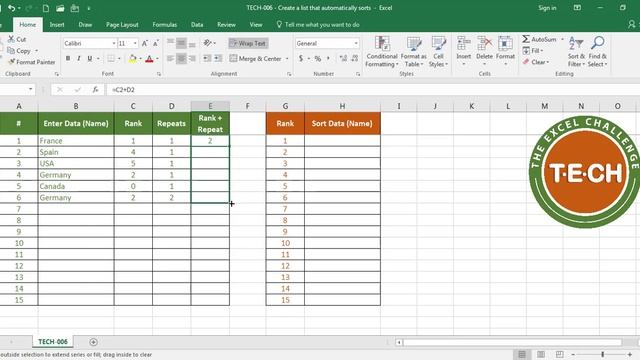Screen dimensions: 640x360
Task: Click the Increase Indent icon
Action: 218,59
